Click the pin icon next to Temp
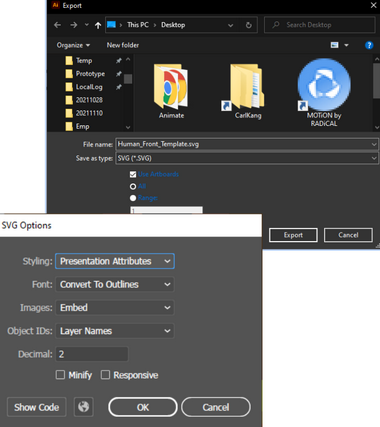The height and width of the screenshot is (427, 380). click(x=118, y=60)
